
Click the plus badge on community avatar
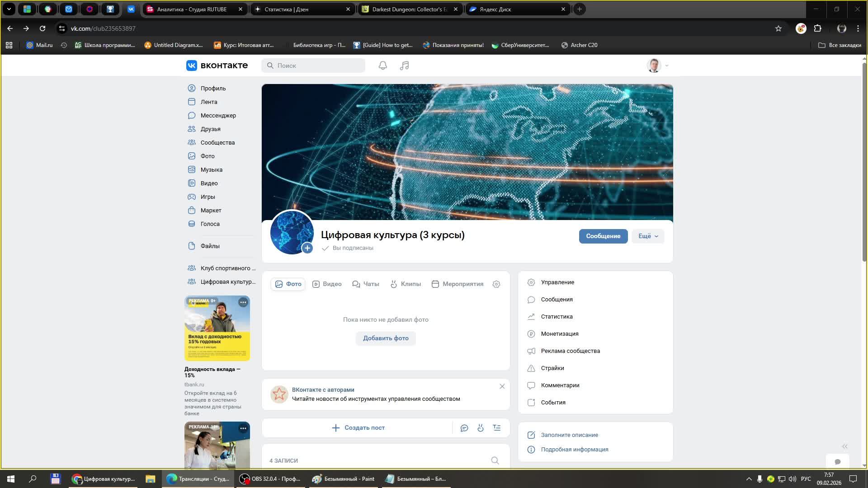(307, 248)
